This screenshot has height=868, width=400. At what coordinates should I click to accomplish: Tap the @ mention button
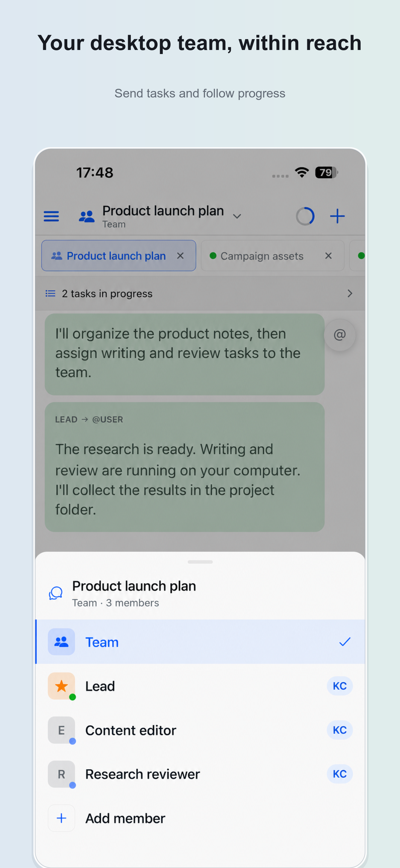(x=340, y=335)
